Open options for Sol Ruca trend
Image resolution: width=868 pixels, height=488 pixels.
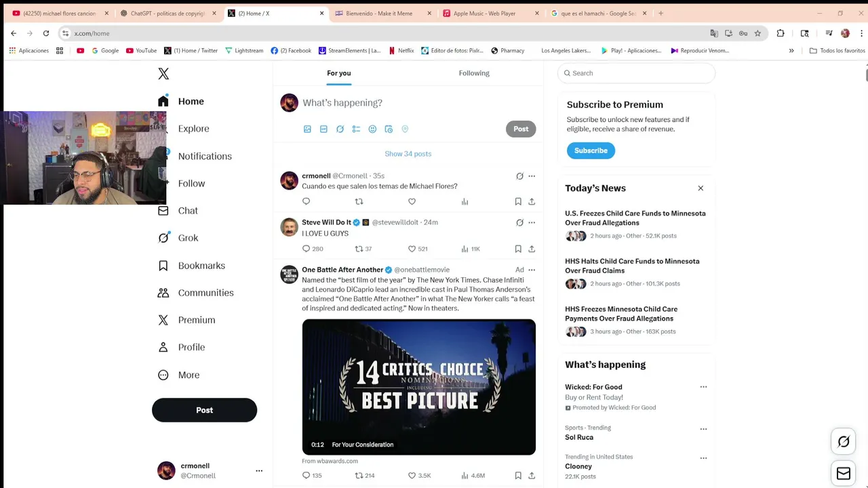click(x=703, y=429)
